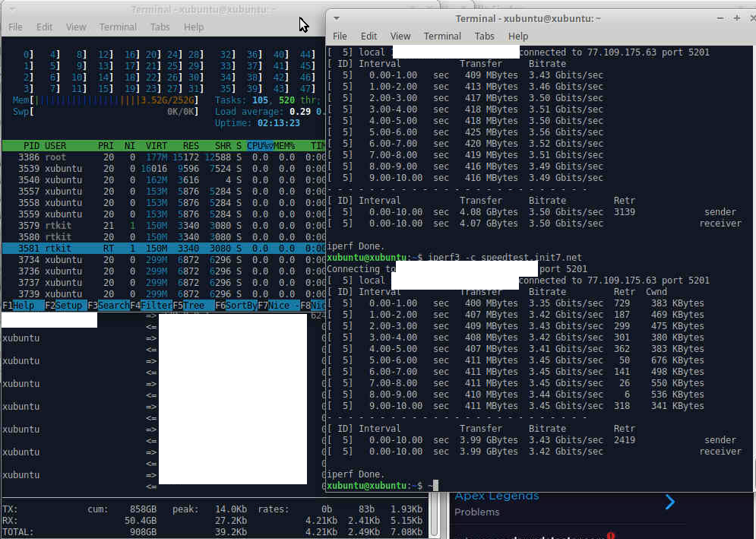Open View menu in background htop terminal
Viewport: 756px width, 539px height.
76,27
